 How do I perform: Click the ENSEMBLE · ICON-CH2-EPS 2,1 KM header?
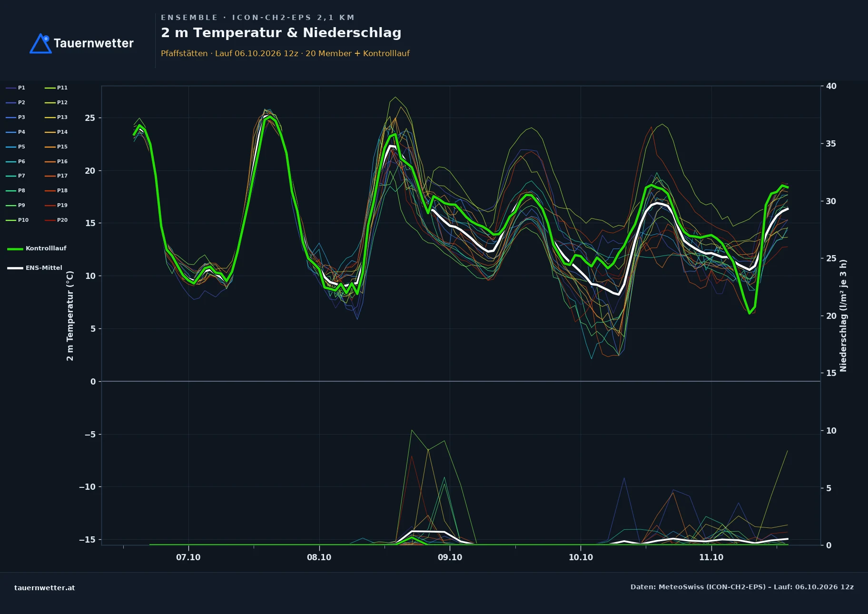pos(257,18)
